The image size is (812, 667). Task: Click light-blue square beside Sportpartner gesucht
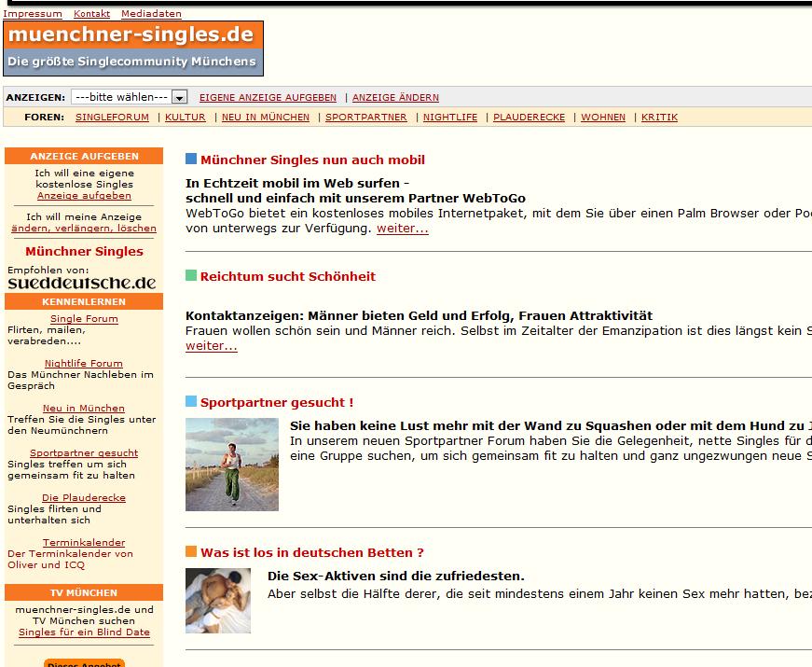[191, 402]
